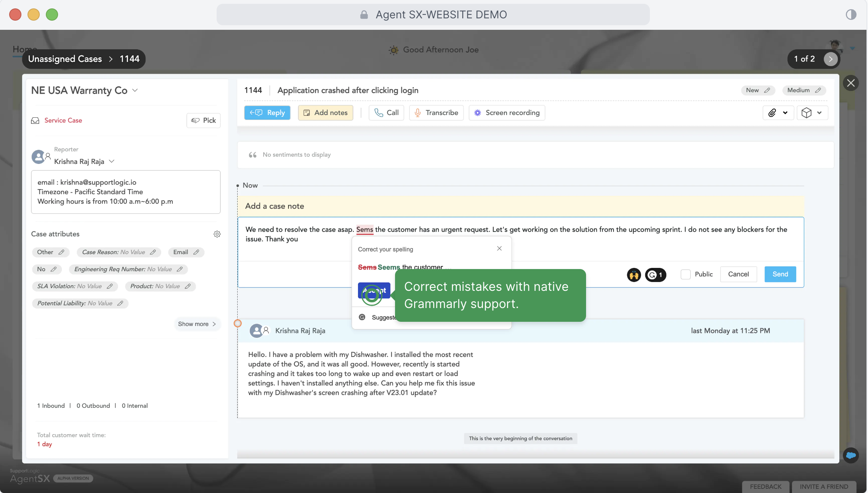Pick this service case

204,120
